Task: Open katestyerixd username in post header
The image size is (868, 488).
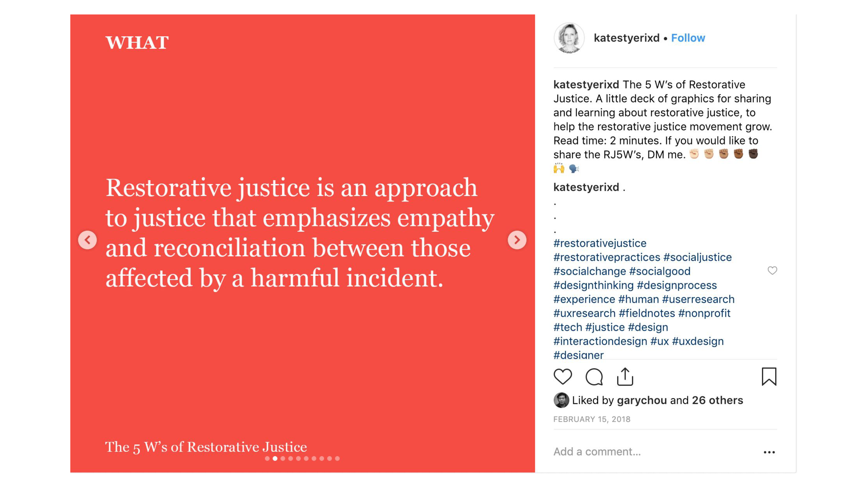Action: [x=626, y=38]
